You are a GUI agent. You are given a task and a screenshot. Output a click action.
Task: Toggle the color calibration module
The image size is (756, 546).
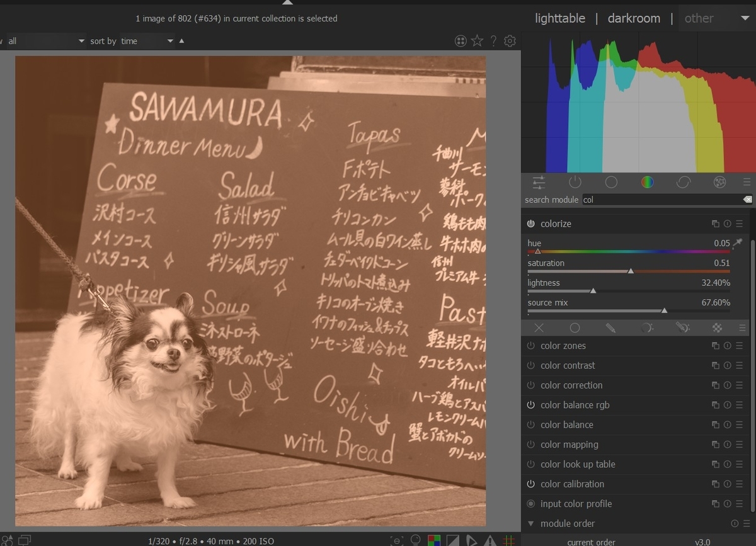click(x=530, y=484)
